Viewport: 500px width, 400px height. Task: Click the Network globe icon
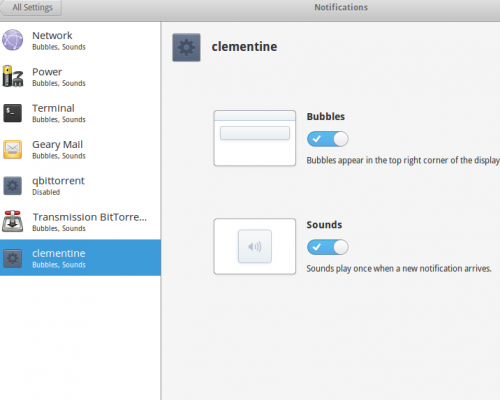click(x=13, y=40)
